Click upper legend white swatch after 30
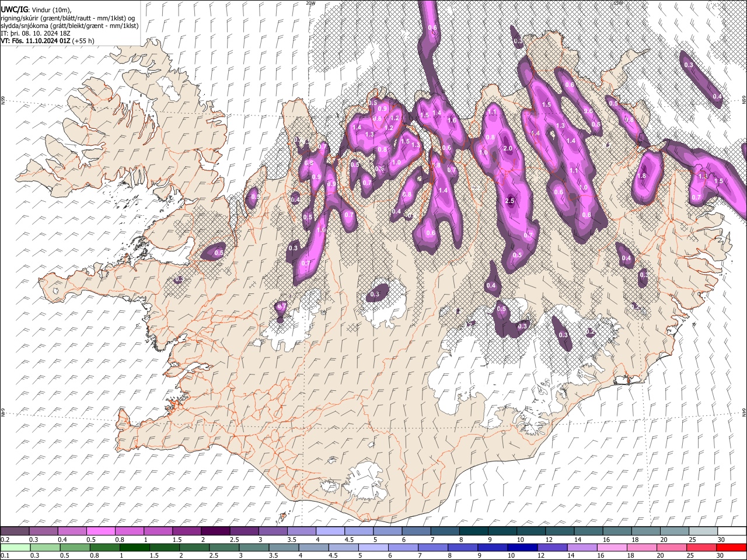This screenshot has width=747, height=560. [x=732, y=531]
